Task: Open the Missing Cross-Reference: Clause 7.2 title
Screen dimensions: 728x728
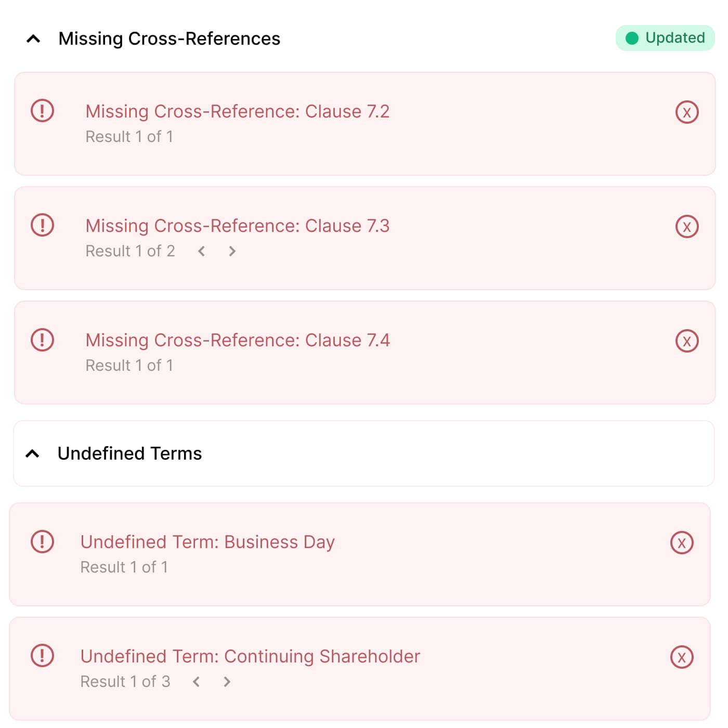Action: coord(237,112)
